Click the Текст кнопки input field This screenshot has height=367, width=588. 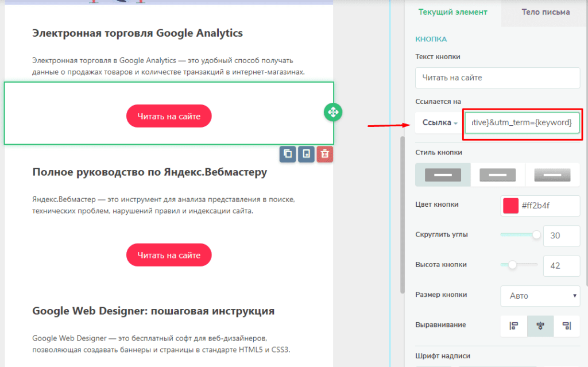point(498,78)
